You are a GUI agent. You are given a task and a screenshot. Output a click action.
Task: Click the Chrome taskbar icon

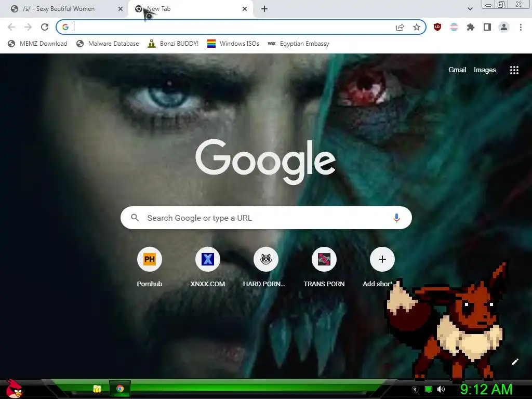pos(120,389)
